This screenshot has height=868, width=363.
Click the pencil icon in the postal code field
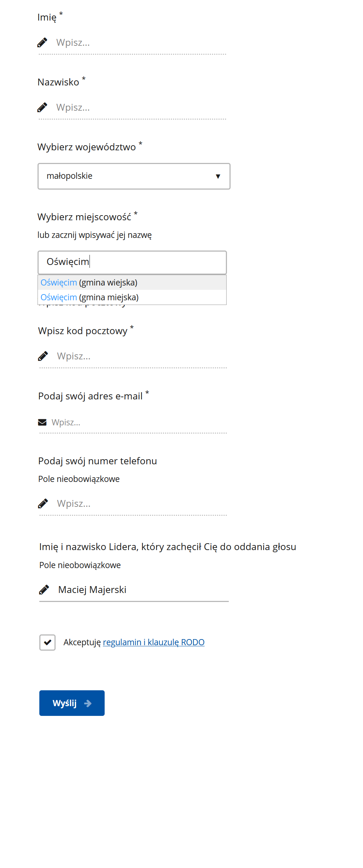tap(43, 356)
